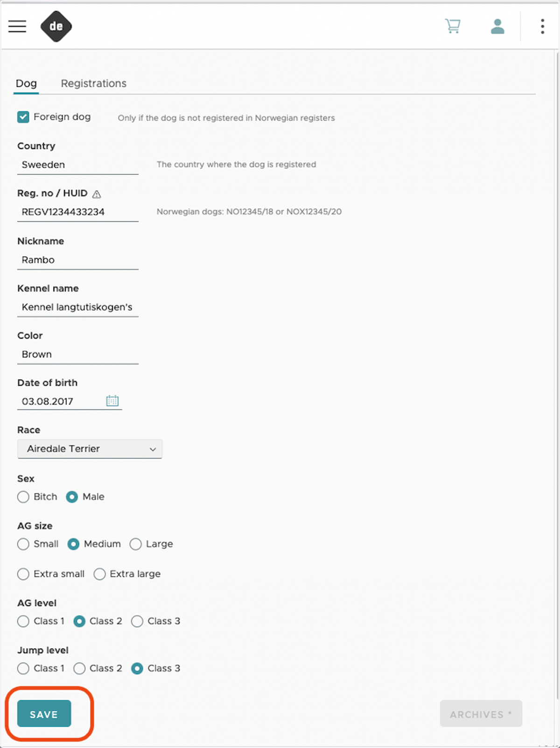Click the Country field with Sweeden
Image resolution: width=560 pixels, height=748 pixels.
(x=78, y=165)
